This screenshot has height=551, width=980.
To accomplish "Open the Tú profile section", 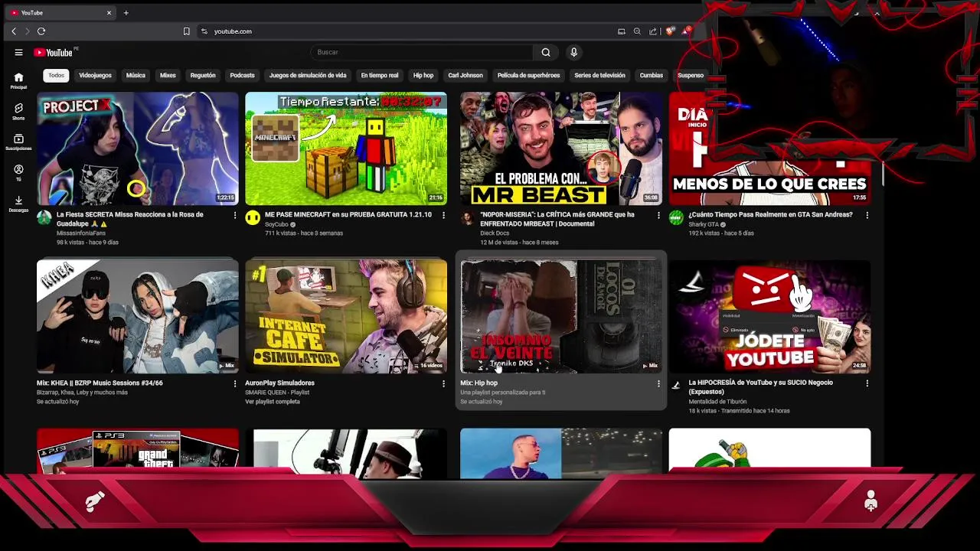I will pos(18,173).
